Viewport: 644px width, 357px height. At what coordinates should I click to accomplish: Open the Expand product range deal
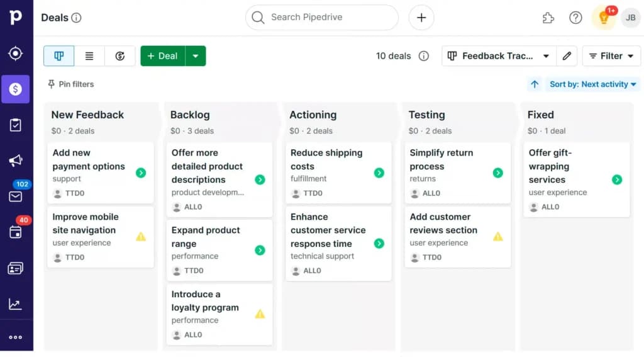pyautogui.click(x=219, y=250)
